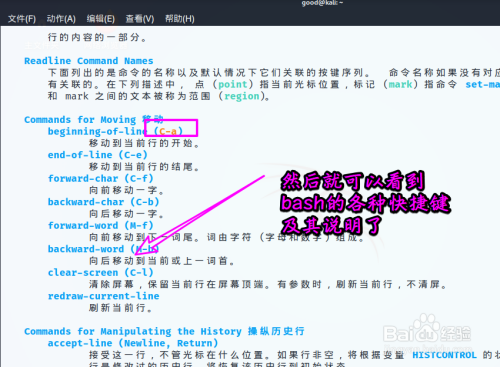The image size is (500, 367).
Task: Click the highlighted '(C-a)' key binding
Action: (x=169, y=131)
